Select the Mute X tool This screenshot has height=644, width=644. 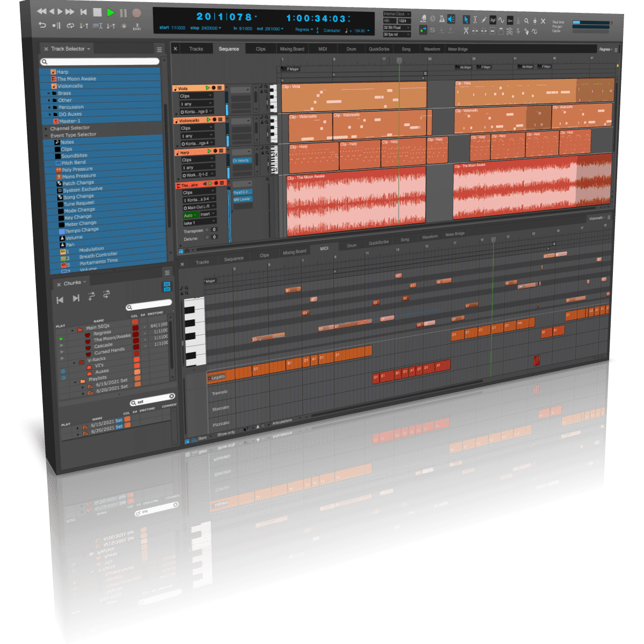[x=543, y=21]
